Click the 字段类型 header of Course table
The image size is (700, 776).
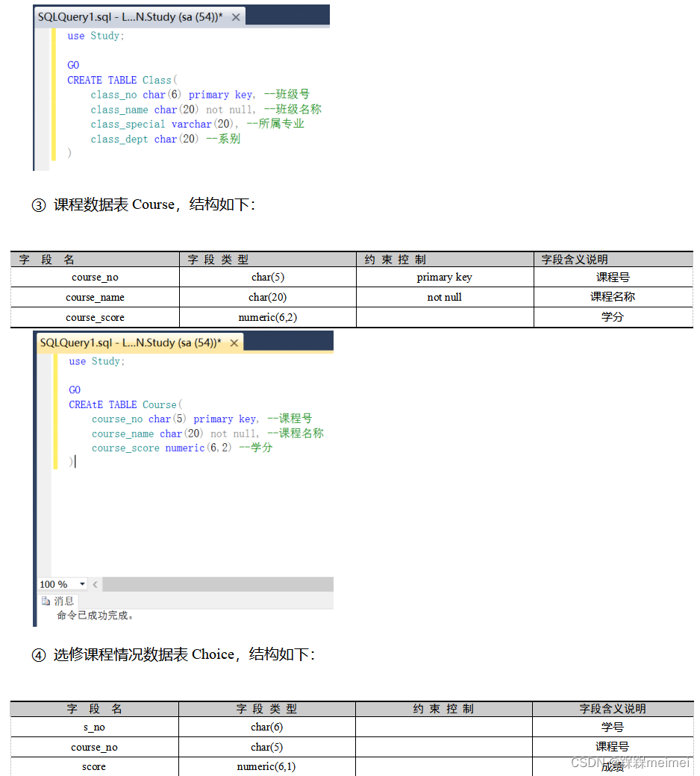pos(268,260)
